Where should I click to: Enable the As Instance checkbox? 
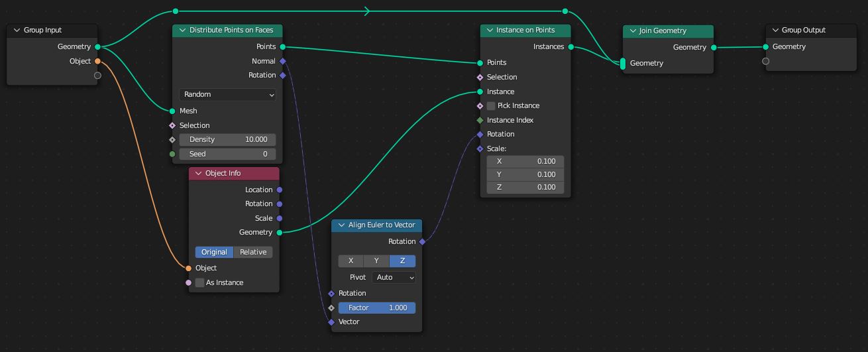coord(199,283)
